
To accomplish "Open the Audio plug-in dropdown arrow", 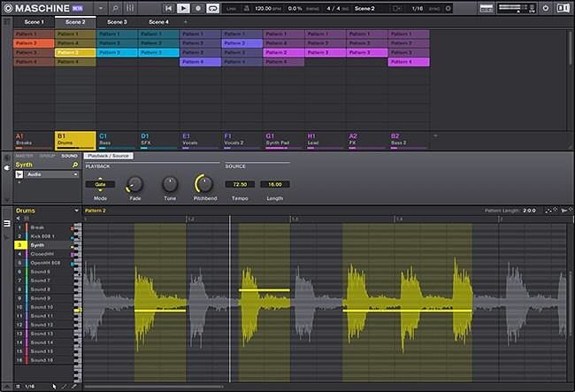I will click(75, 174).
